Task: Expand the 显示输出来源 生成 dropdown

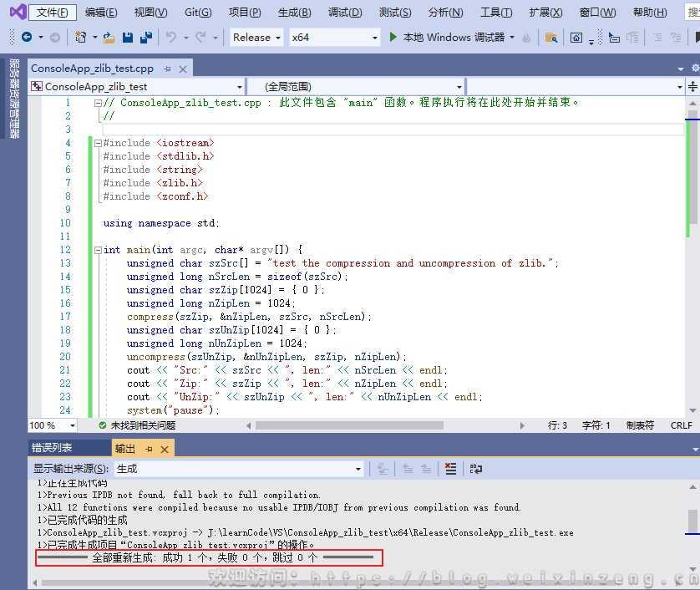Action: pyautogui.click(x=358, y=469)
